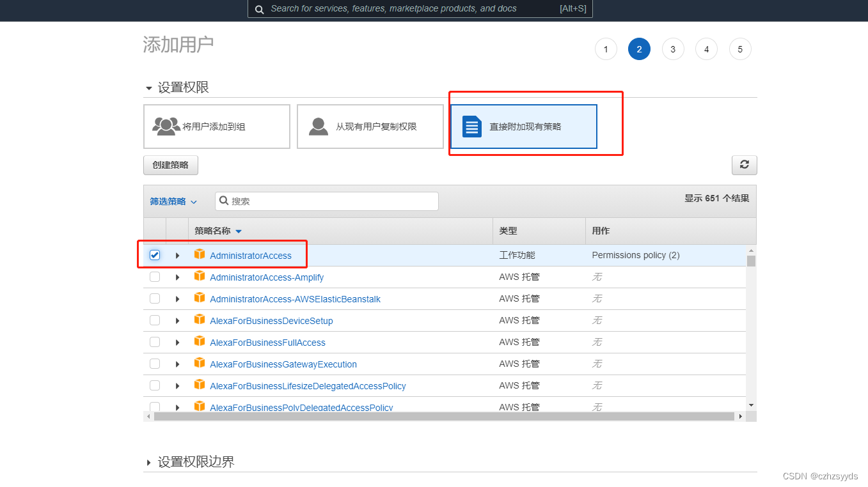Check the AdministratorAccess-AWSElasticBeanstalk checkbox
This screenshot has height=487, width=868.
pos(154,298)
